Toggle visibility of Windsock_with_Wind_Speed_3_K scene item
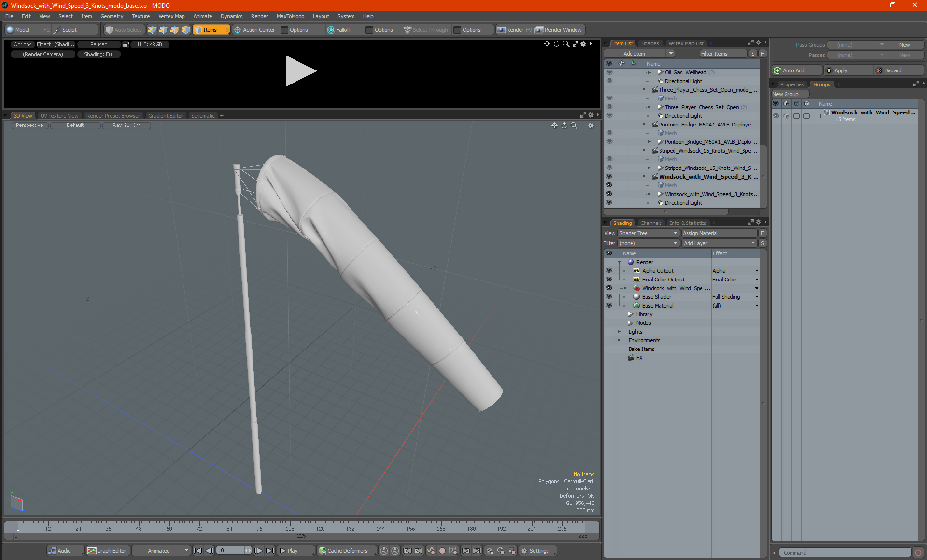Image resolution: width=927 pixels, height=560 pixels. (609, 177)
